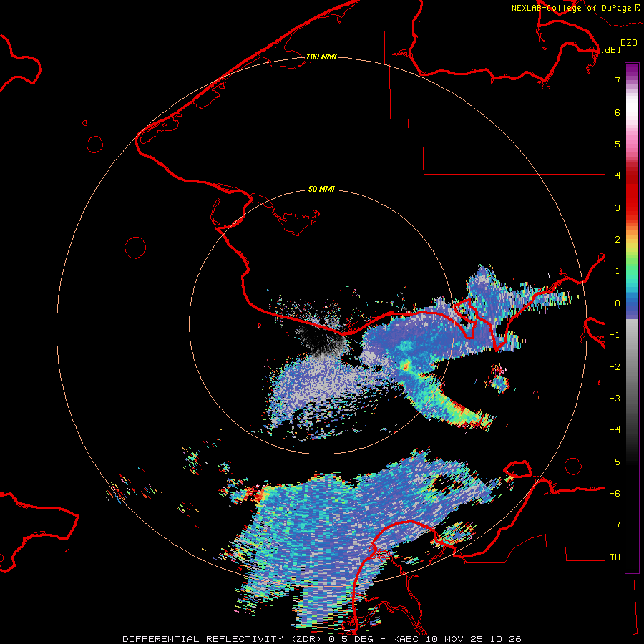The height and width of the screenshot is (644, 644).
Task: Click the KAEC radar site identifier
Action: coord(406,639)
